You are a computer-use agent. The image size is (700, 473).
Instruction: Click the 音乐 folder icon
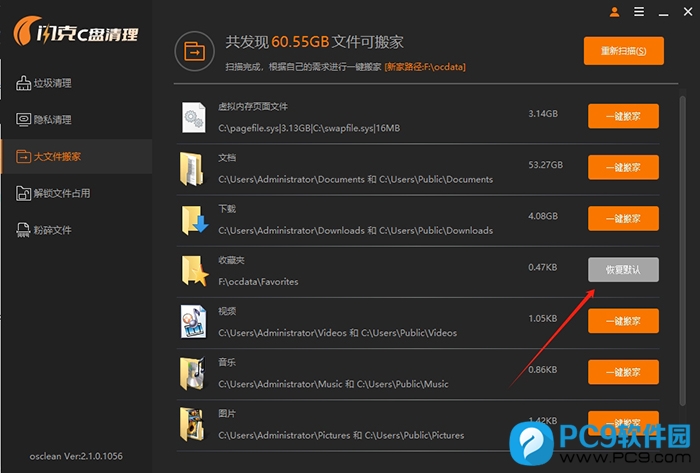[192, 373]
